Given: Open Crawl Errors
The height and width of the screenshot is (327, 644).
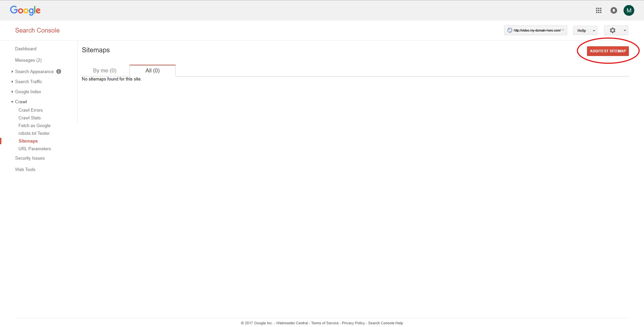Looking at the screenshot, I should click(x=31, y=110).
